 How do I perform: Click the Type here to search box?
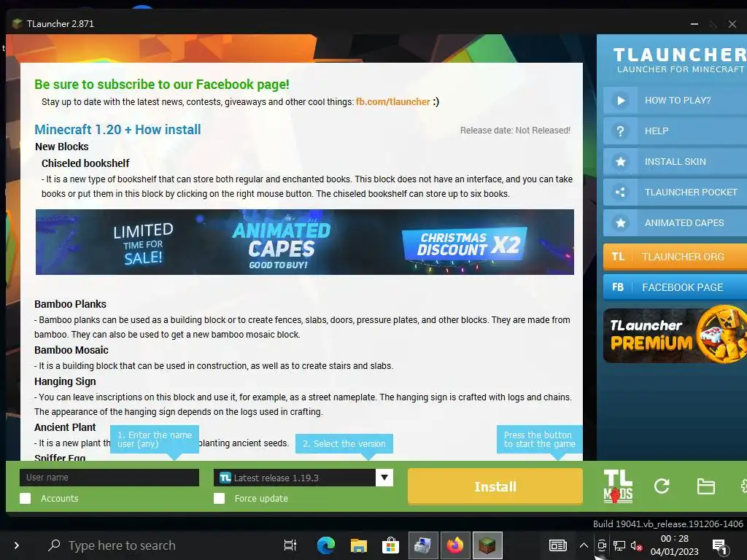click(122, 545)
